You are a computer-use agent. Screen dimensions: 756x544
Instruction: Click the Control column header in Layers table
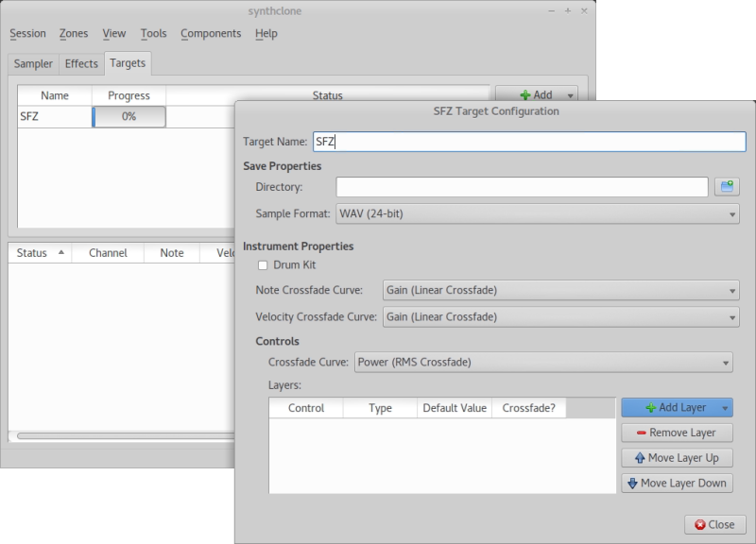(306, 408)
